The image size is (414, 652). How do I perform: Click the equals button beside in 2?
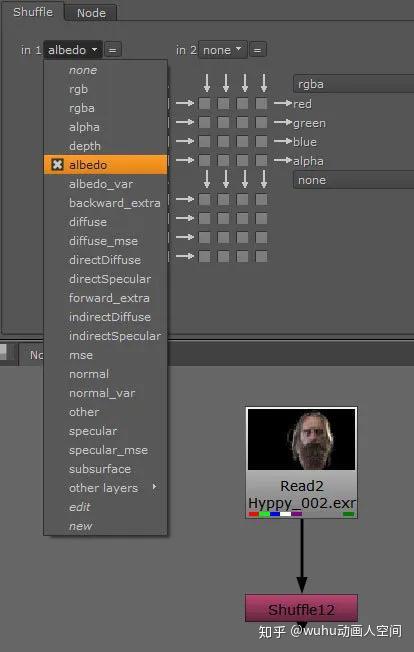257,50
